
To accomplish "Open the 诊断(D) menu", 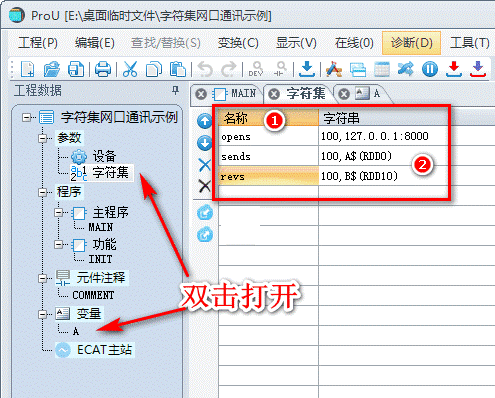I will [411, 43].
